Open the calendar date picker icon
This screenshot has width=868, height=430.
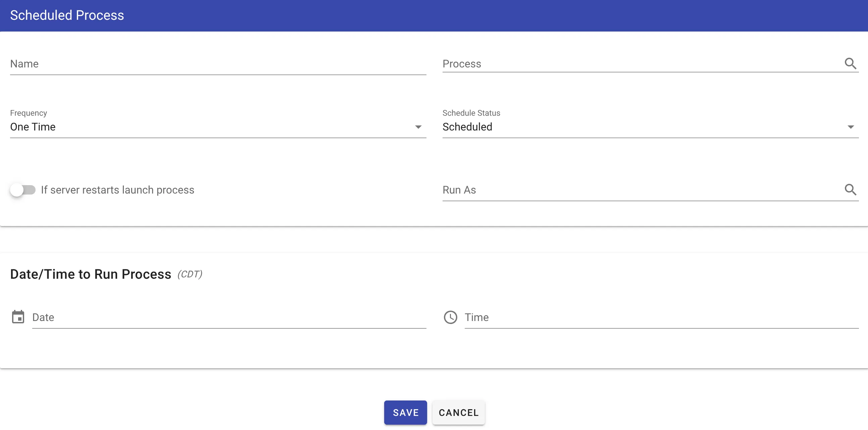pos(18,317)
